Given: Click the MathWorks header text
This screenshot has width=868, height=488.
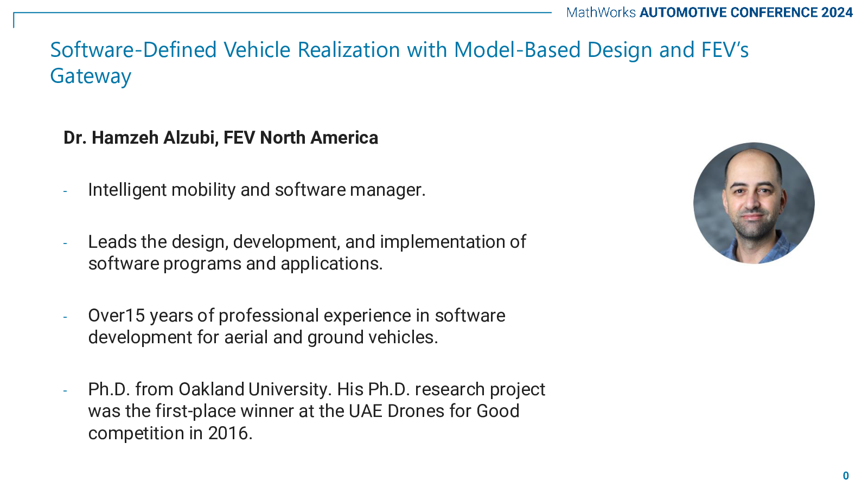Looking at the screenshot, I should (601, 12).
